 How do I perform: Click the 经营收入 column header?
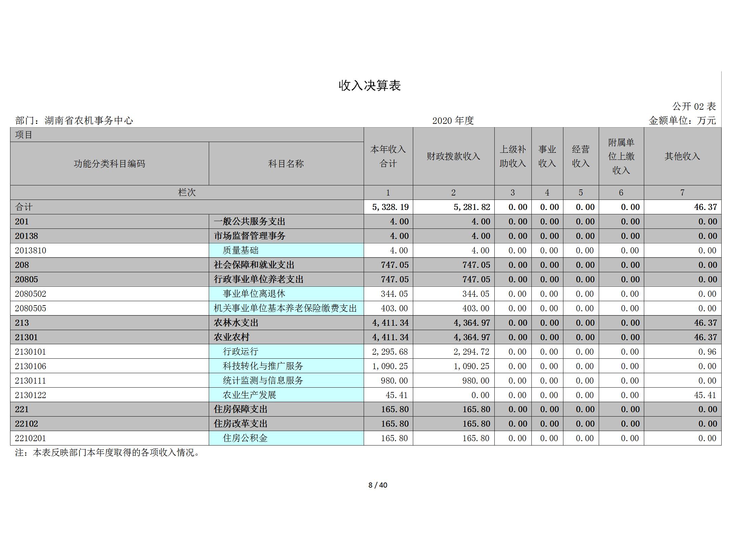click(x=581, y=156)
